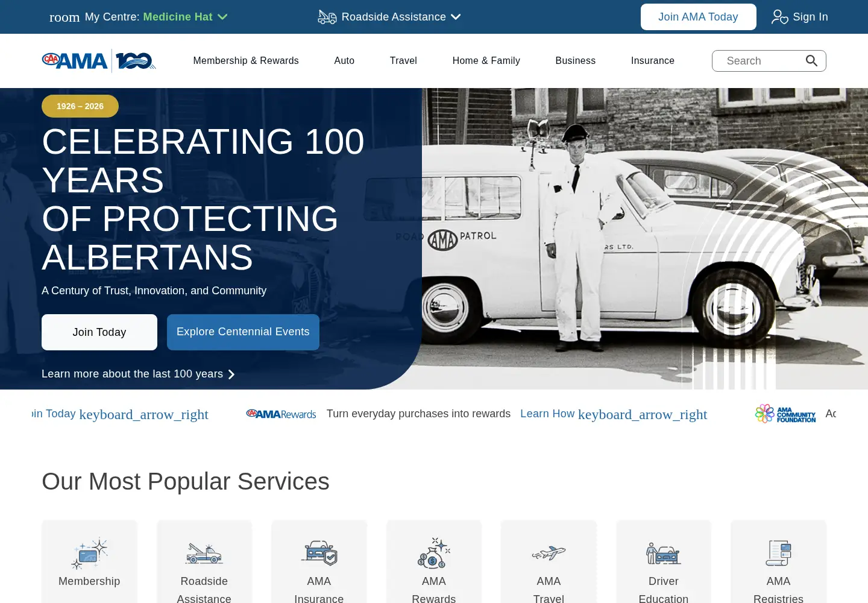The width and height of the screenshot is (868, 603).
Task: Click the AMA Community Foundation logo
Action: point(785,414)
